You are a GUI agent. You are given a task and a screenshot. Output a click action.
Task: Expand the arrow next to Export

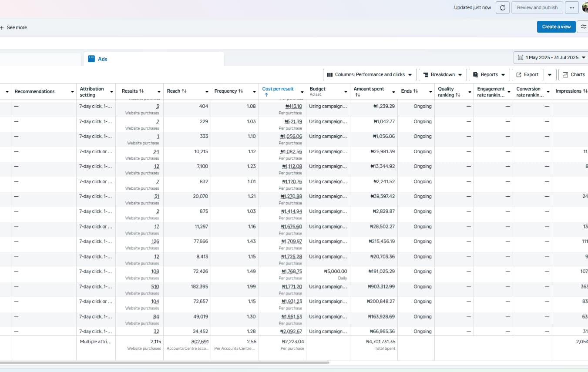550,75
